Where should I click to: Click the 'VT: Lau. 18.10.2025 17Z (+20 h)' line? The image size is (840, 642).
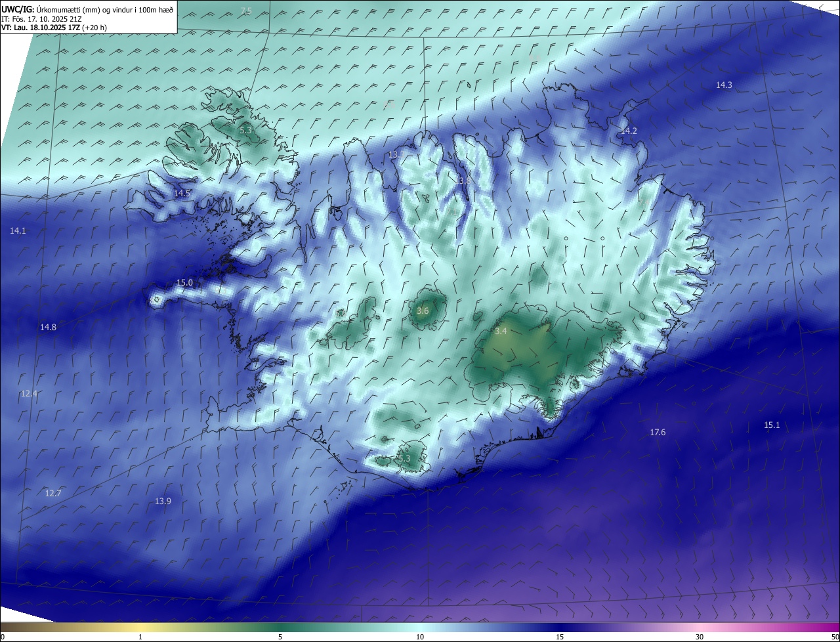tap(54, 28)
